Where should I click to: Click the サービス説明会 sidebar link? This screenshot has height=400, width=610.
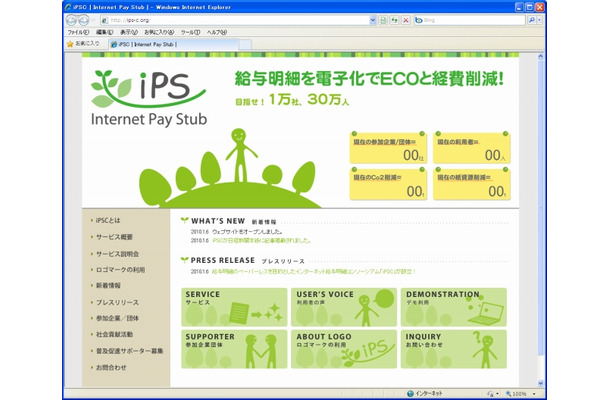(117, 254)
